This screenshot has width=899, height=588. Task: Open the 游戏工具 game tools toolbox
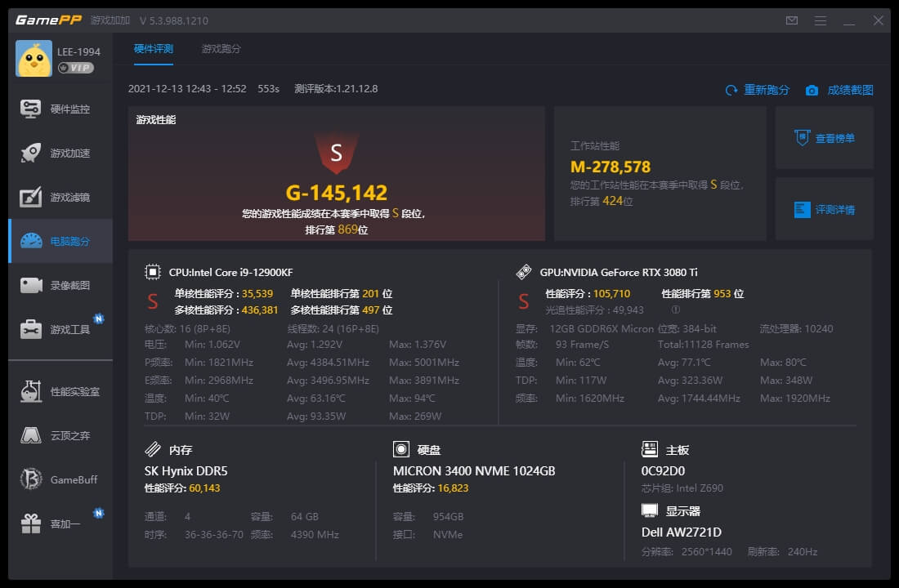click(60, 330)
